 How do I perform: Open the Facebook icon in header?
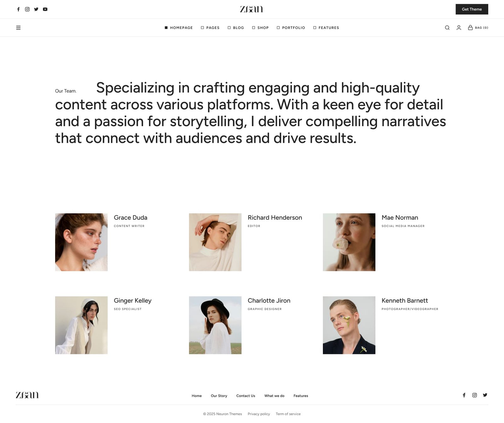click(18, 9)
